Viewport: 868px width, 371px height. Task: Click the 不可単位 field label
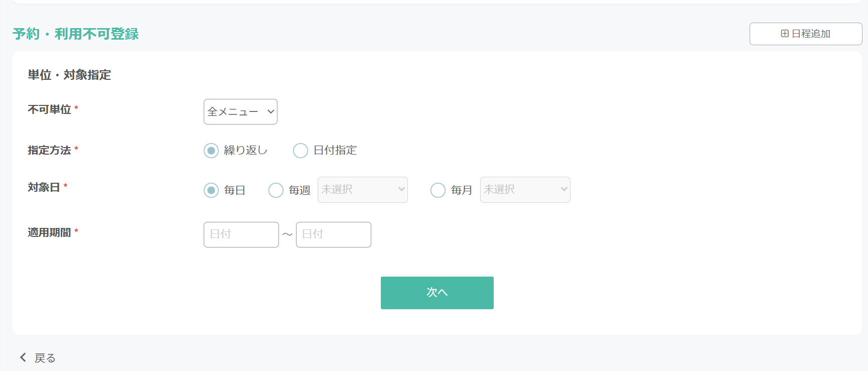pyautogui.click(x=49, y=109)
